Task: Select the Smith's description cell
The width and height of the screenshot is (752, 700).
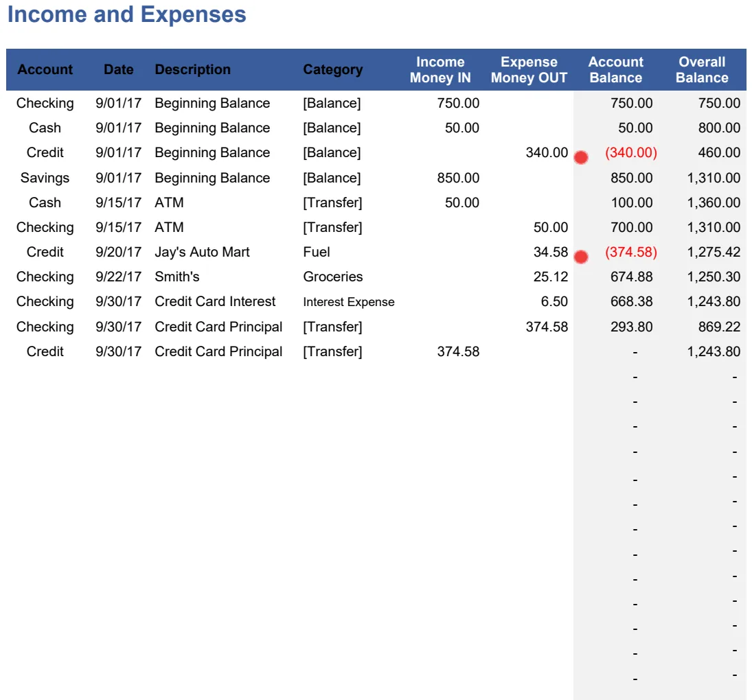Action: click(x=177, y=277)
